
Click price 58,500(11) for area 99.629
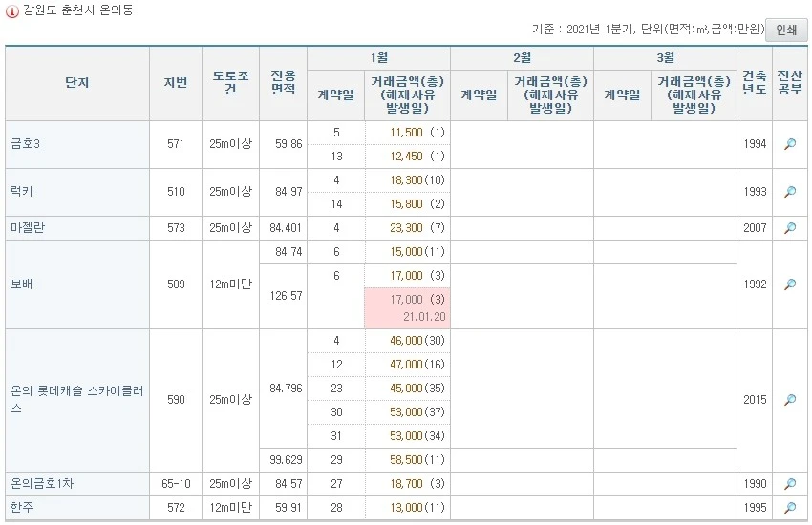pos(417,460)
